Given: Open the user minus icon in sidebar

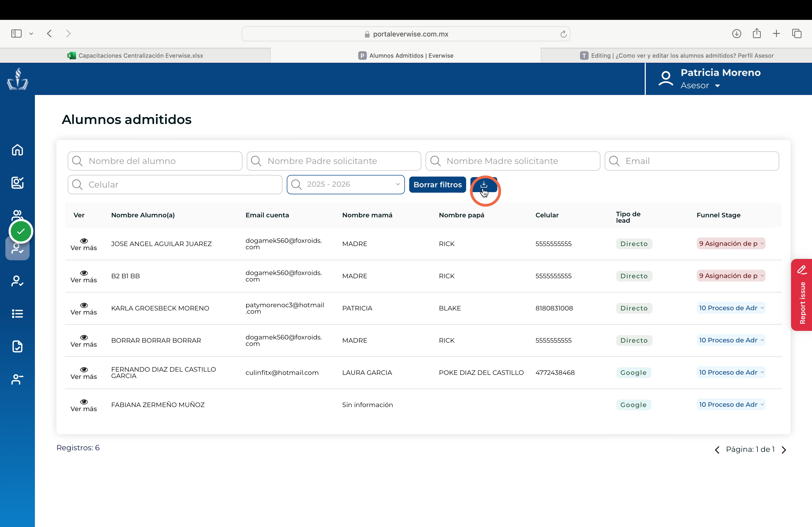Looking at the screenshot, I should coord(17,379).
